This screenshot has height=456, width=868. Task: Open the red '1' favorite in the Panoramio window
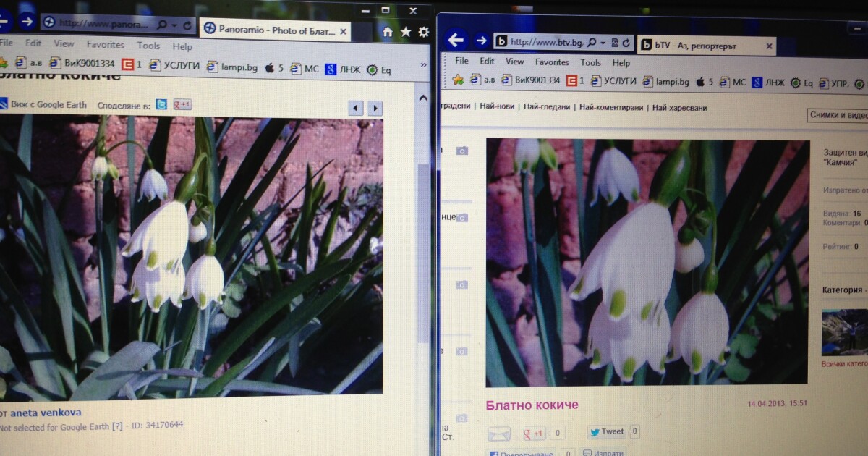132,64
